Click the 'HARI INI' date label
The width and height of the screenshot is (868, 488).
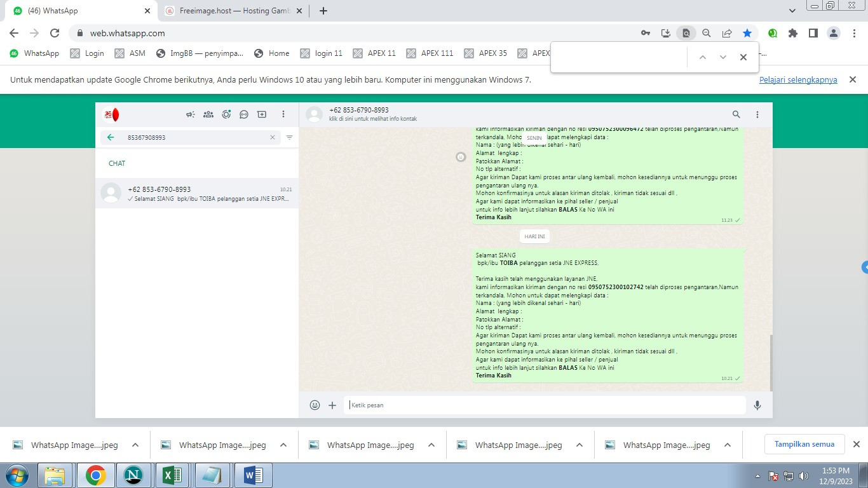point(534,236)
